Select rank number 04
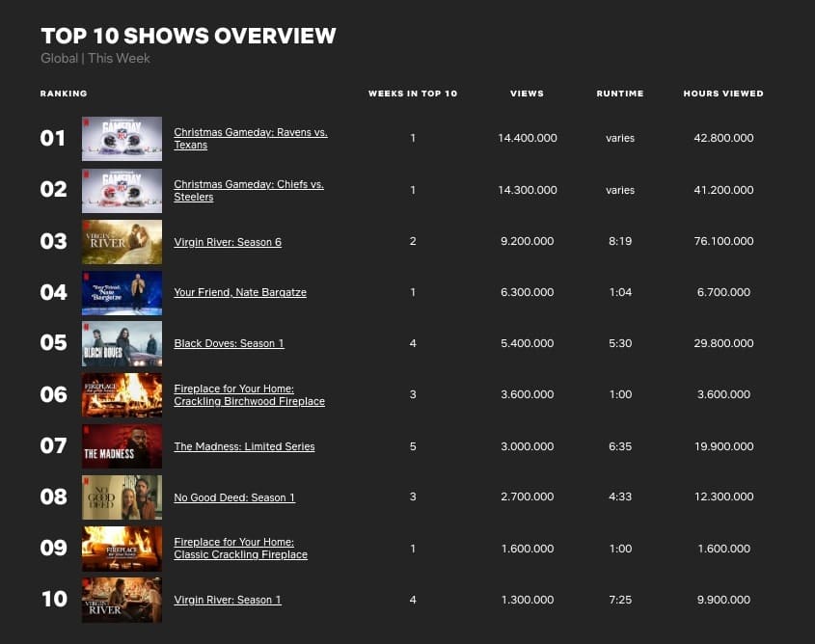815x644 pixels. point(54,292)
